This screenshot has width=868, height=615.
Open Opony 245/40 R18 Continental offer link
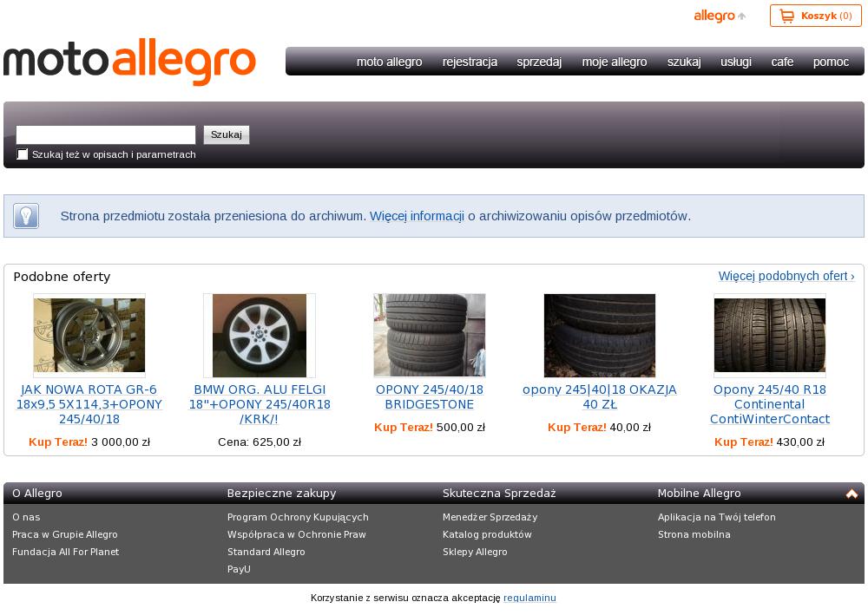pyautogui.click(x=769, y=404)
